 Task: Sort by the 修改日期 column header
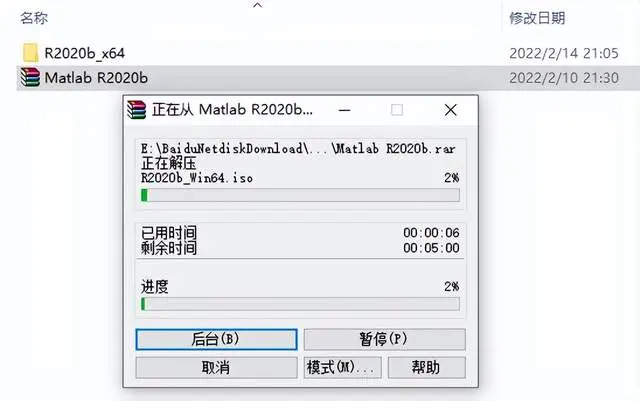point(537,18)
